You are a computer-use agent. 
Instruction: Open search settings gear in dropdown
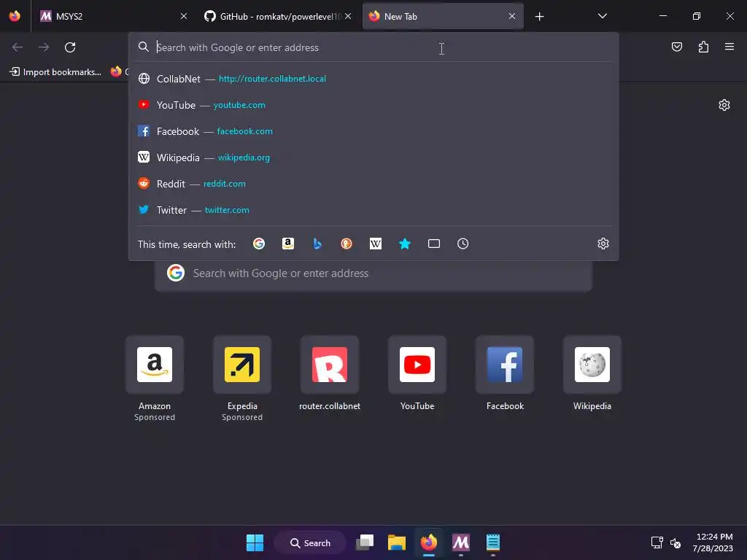coord(603,244)
